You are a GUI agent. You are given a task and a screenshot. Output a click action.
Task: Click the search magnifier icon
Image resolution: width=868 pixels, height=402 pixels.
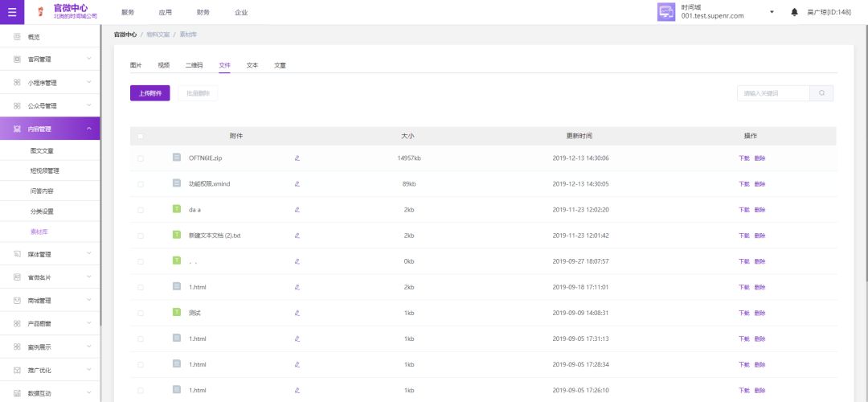click(821, 93)
